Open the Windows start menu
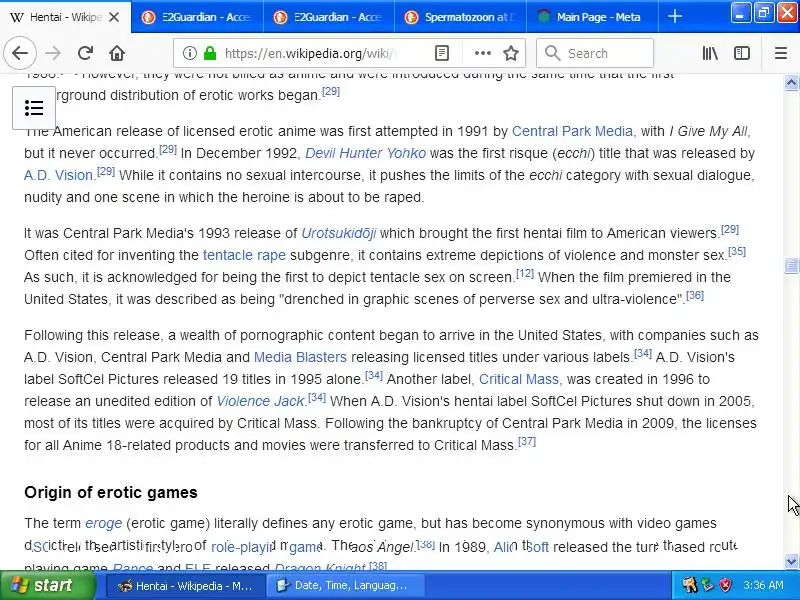This screenshot has width=800, height=600. tap(48, 585)
